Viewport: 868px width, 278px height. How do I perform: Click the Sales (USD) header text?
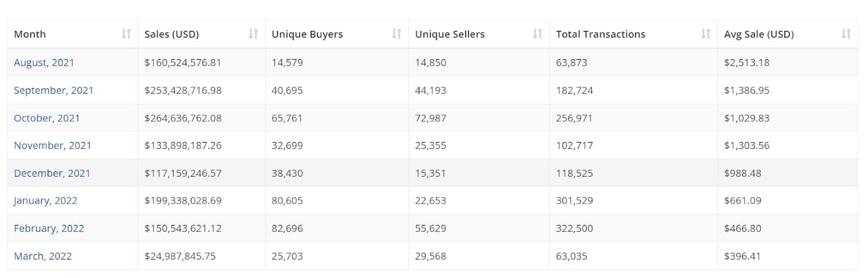click(171, 34)
